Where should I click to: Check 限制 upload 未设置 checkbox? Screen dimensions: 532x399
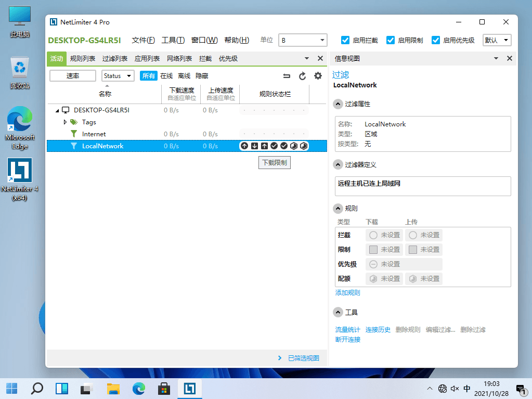pos(424,250)
